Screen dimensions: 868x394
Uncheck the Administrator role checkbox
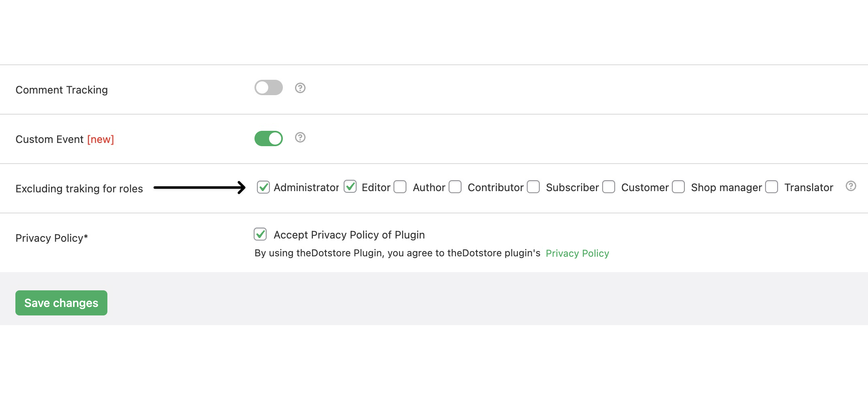263,187
